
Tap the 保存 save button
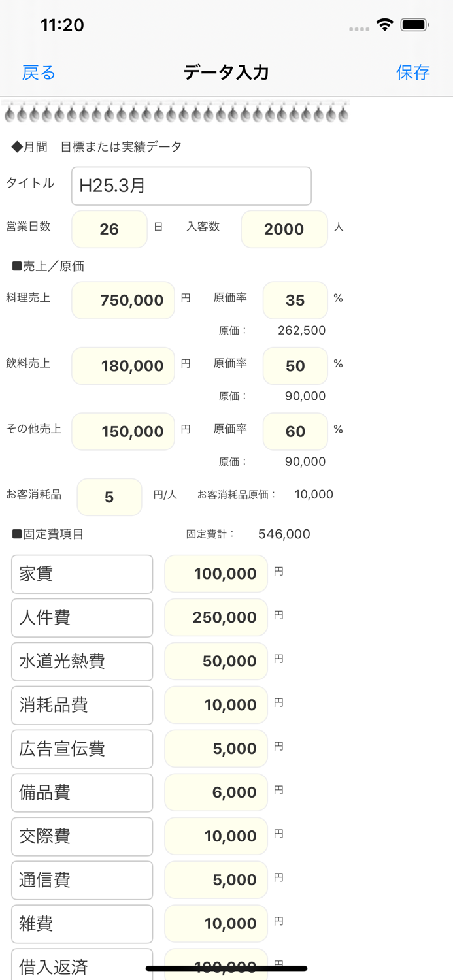point(413,72)
